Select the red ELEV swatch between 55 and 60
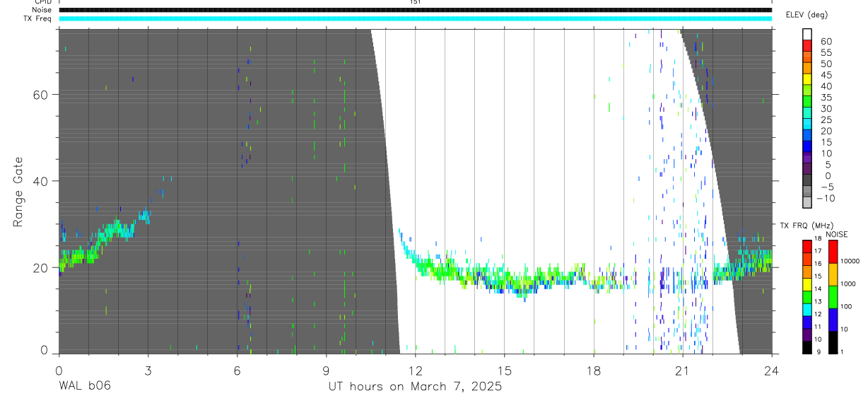 click(x=807, y=46)
